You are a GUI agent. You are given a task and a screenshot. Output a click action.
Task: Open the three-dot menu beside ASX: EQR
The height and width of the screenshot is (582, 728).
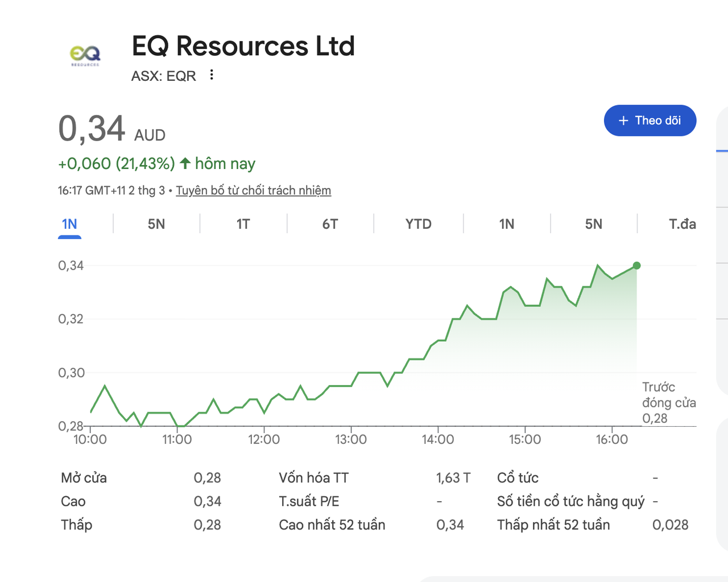pyautogui.click(x=212, y=75)
